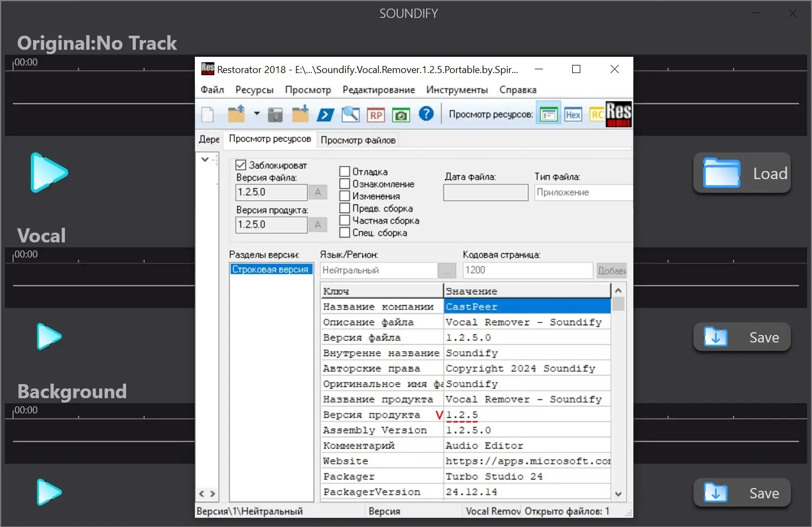Open the file-open dropdown arrow
This screenshot has height=527, width=812.
[256, 114]
